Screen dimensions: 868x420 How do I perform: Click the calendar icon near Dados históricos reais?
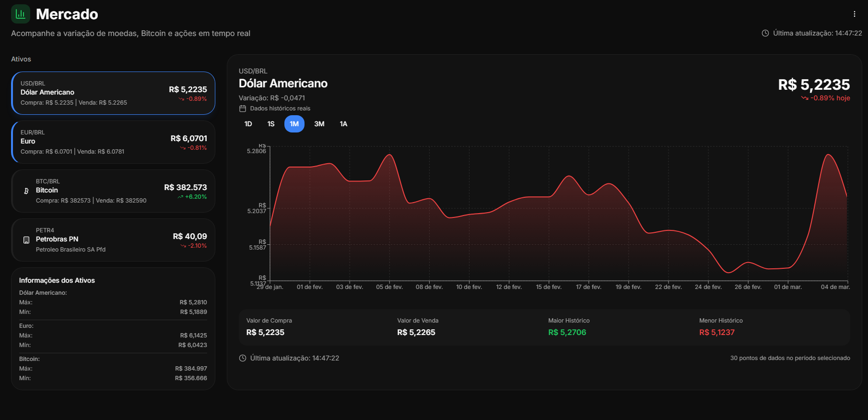point(243,108)
